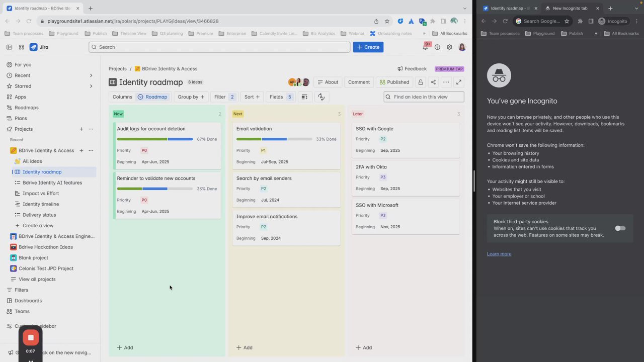The height and width of the screenshot is (362, 644).
Task: Add an idea to the Later column
Action: (x=363, y=347)
